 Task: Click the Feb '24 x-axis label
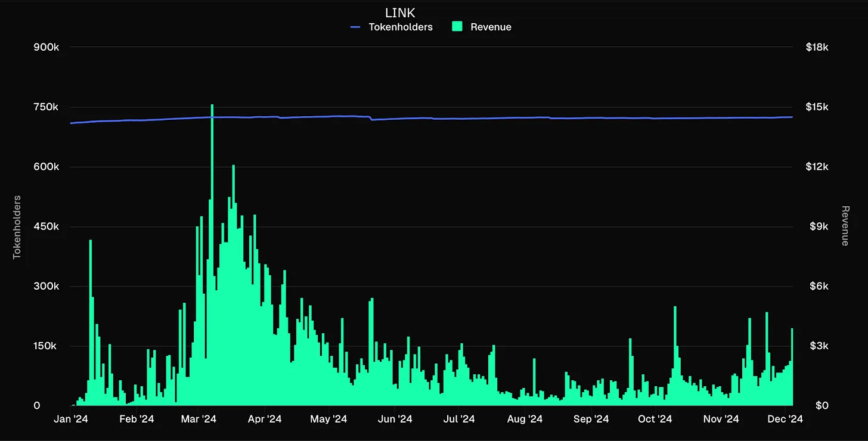137,420
